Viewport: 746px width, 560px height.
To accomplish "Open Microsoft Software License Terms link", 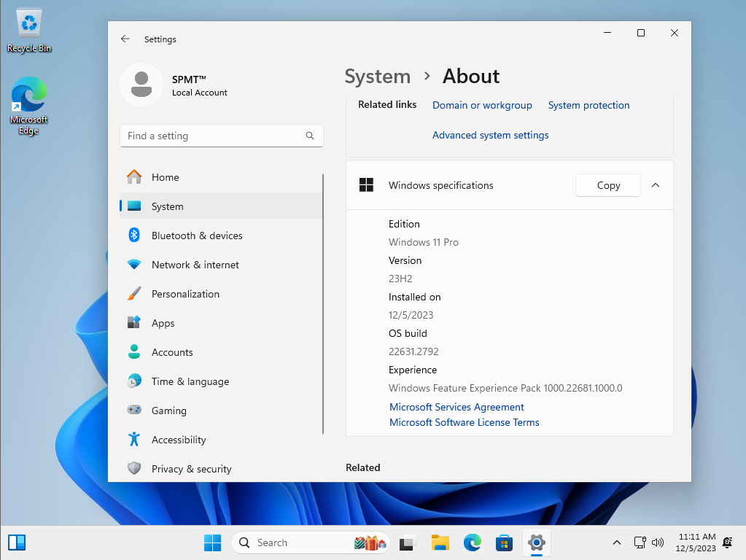I will 464,422.
